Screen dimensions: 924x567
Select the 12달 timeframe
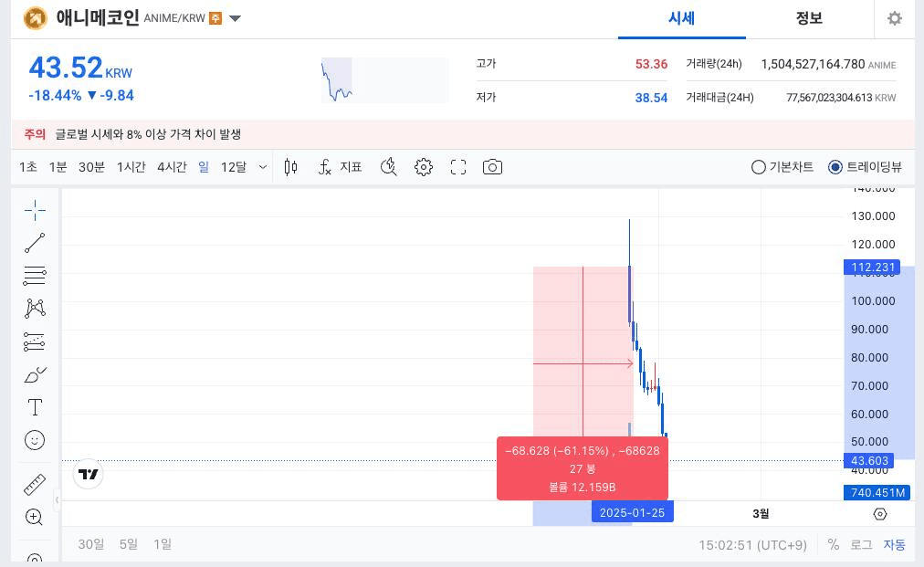234,167
